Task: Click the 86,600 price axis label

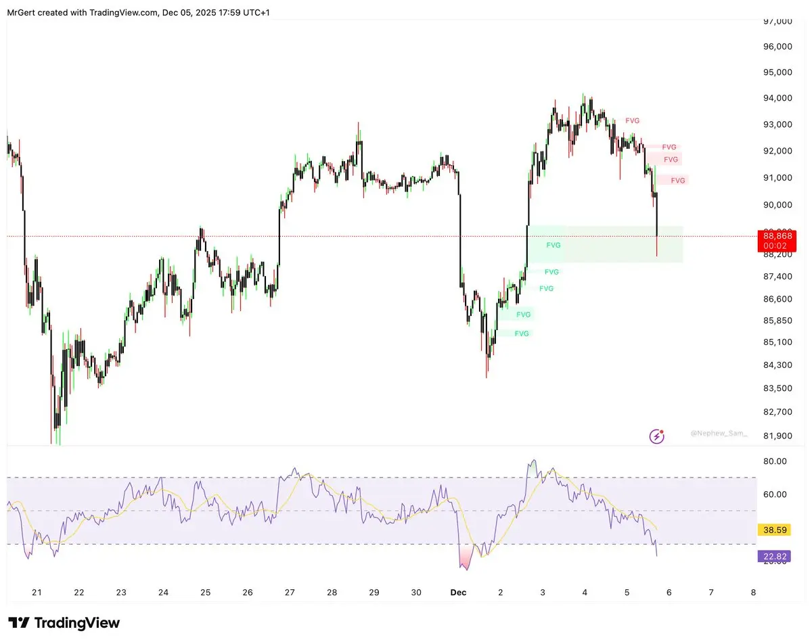Action: tap(777, 299)
